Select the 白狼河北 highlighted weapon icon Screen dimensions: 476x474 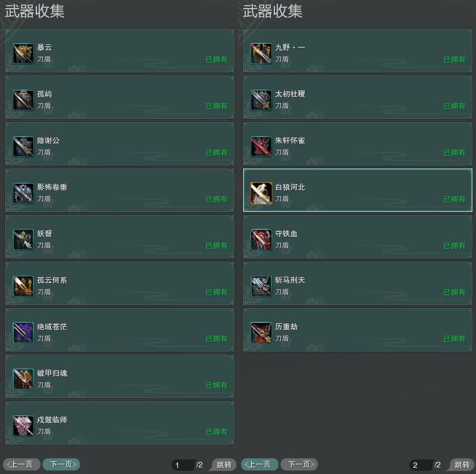tap(261, 193)
